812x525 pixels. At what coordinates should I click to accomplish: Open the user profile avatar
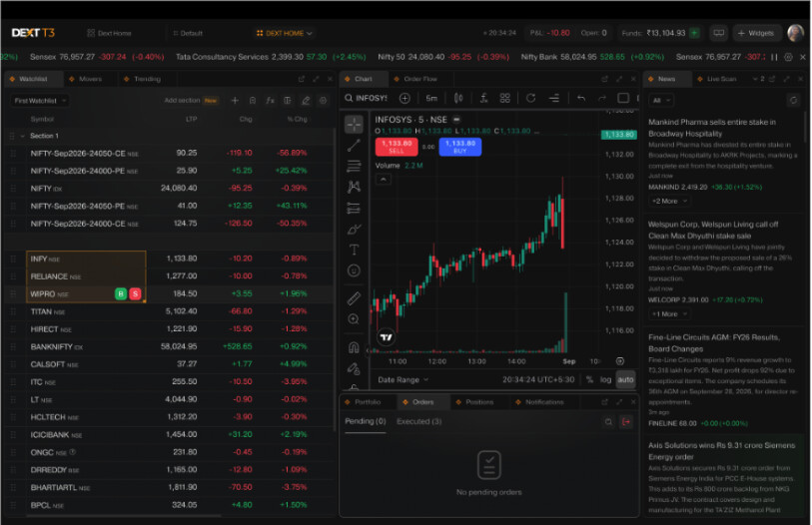[796, 33]
